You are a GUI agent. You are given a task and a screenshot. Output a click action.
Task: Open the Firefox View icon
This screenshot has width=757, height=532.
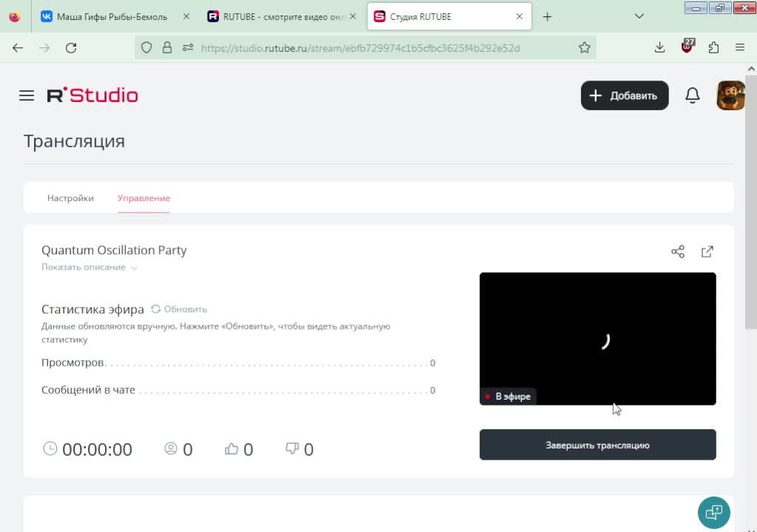(x=15, y=16)
